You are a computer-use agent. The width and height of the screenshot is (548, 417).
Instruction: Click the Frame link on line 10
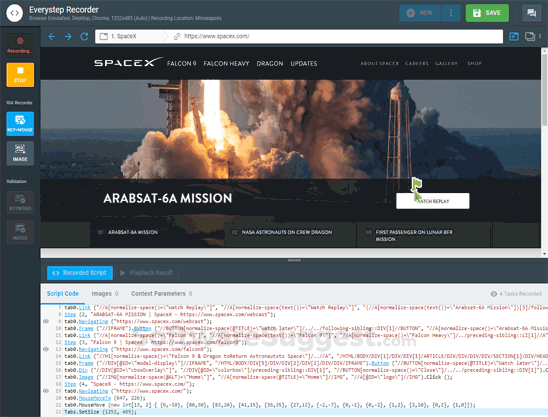(86, 329)
